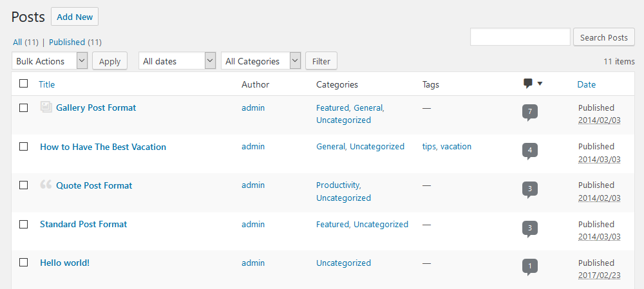
Task: Check the Gallery Post Format row checkbox
Action: [x=23, y=107]
